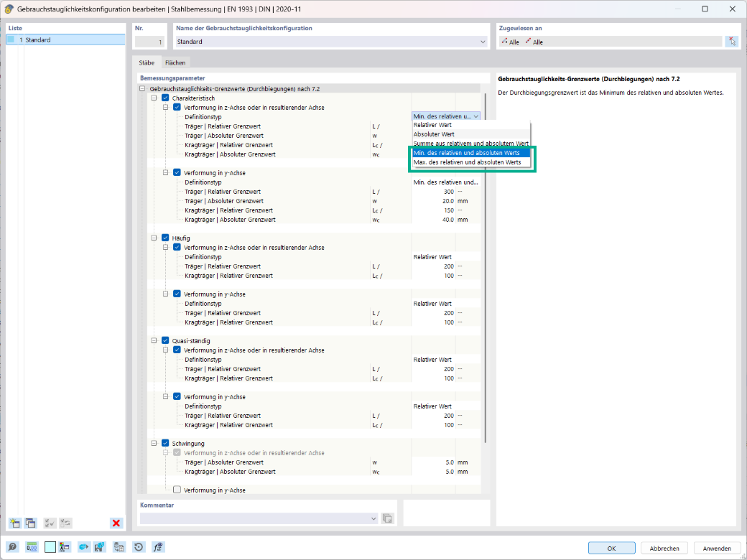Click the save-as-default floppy disk icon
The width and height of the screenshot is (747, 560).
point(100,547)
